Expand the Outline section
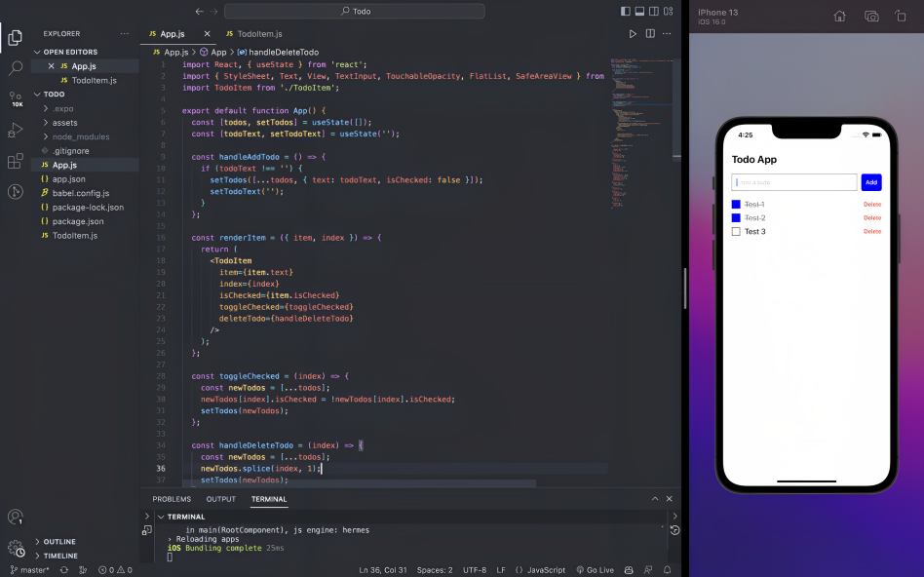The image size is (924, 577). [38, 542]
